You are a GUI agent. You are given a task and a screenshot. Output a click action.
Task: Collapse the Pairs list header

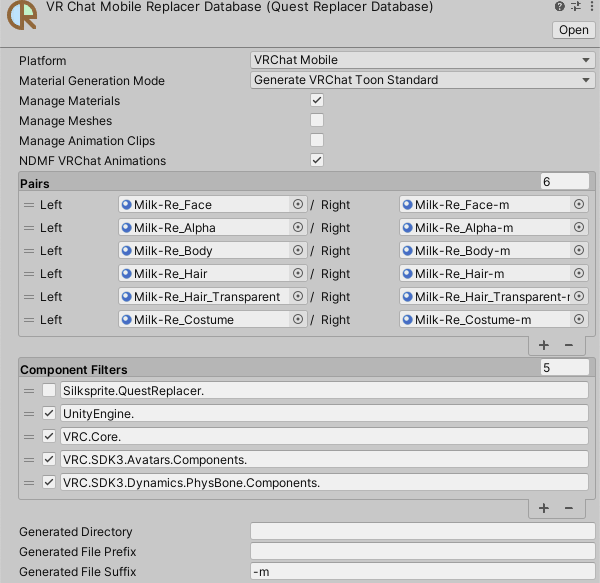click(36, 183)
